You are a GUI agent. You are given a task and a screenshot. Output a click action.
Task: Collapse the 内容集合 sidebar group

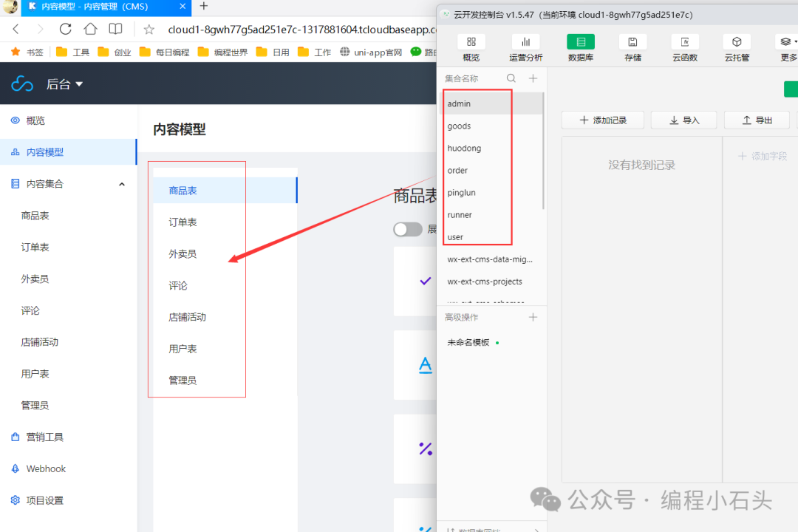click(x=122, y=184)
